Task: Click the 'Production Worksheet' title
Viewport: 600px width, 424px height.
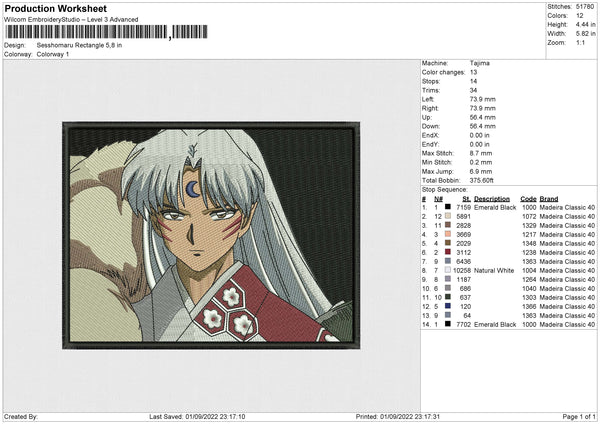Action: coord(55,8)
